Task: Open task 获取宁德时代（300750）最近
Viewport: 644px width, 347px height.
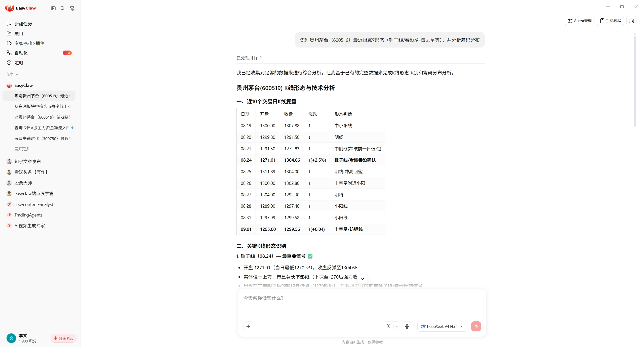Action: coord(39,139)
